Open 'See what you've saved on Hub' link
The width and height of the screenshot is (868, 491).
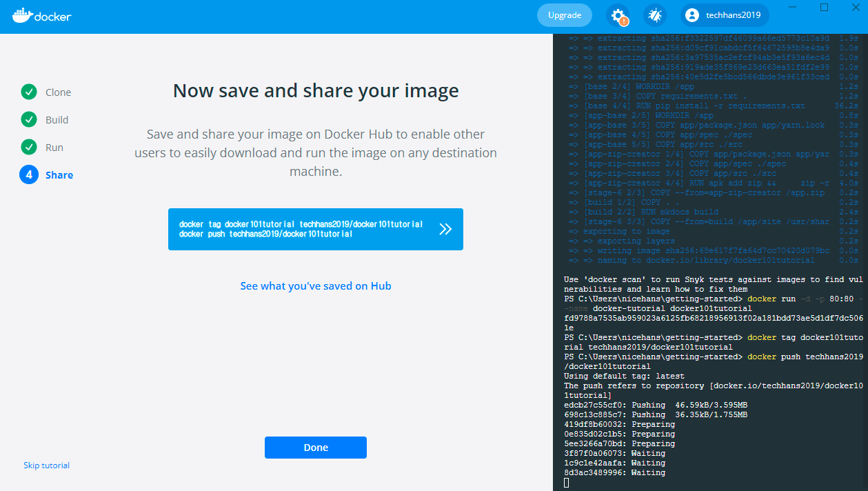point(316,285)
